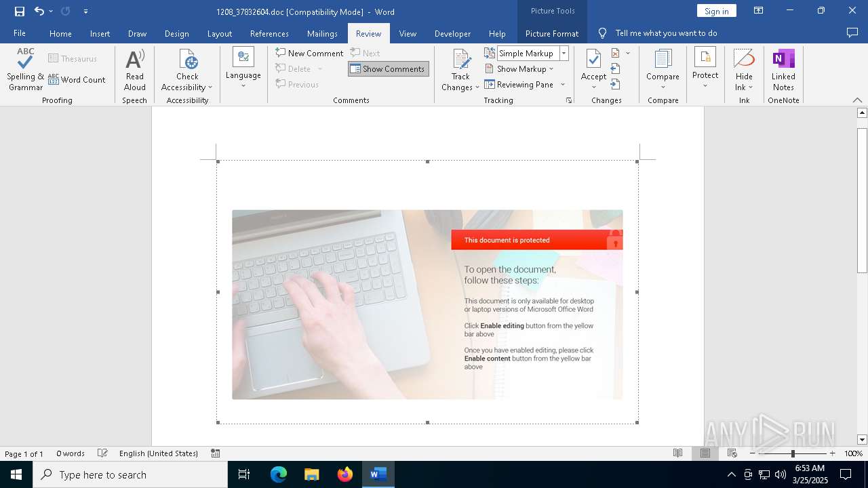This screenshot has height=488, width=868.
Task: Click the Reject change icon
Action: click(x=616, y=53)
